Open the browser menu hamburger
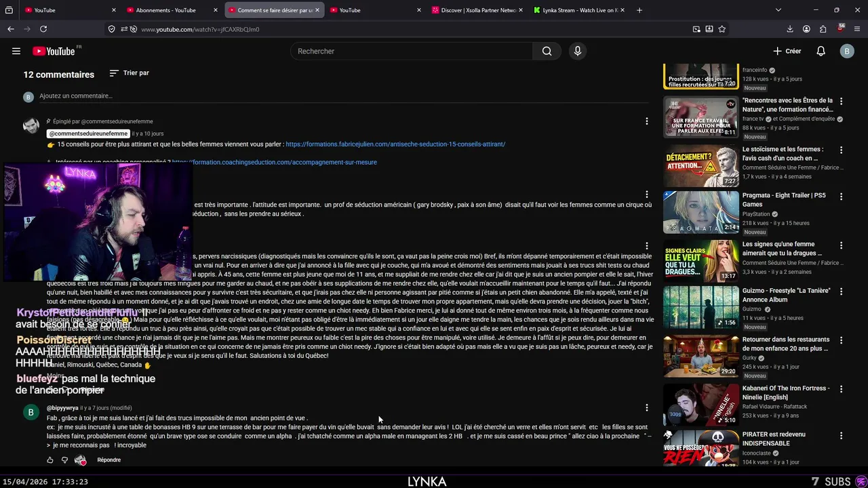Viewport: 868px width, 488px height. click(x=857, y=29)
